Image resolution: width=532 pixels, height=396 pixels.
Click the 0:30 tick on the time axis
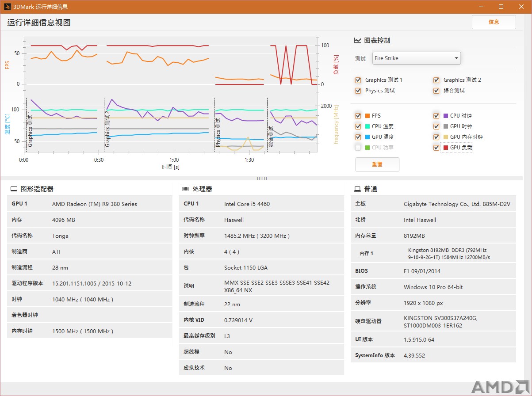[99, 160]
